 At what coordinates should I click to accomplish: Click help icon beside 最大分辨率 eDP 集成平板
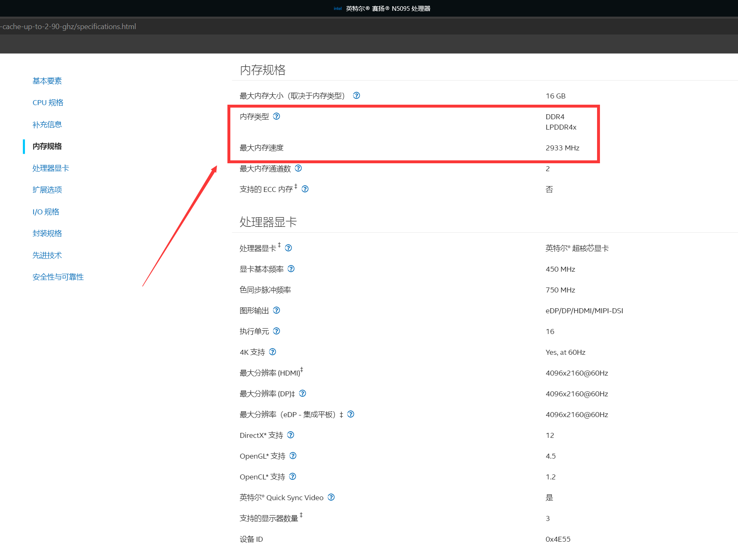(x=350, y=414)
